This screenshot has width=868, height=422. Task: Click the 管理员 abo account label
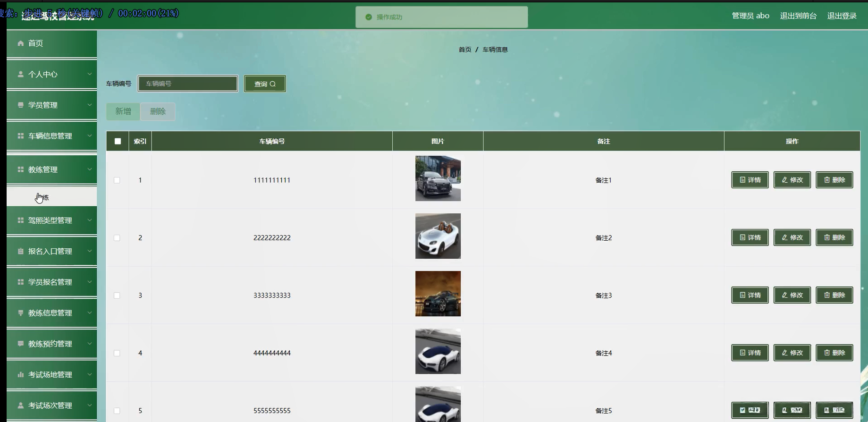click(750, 16)
